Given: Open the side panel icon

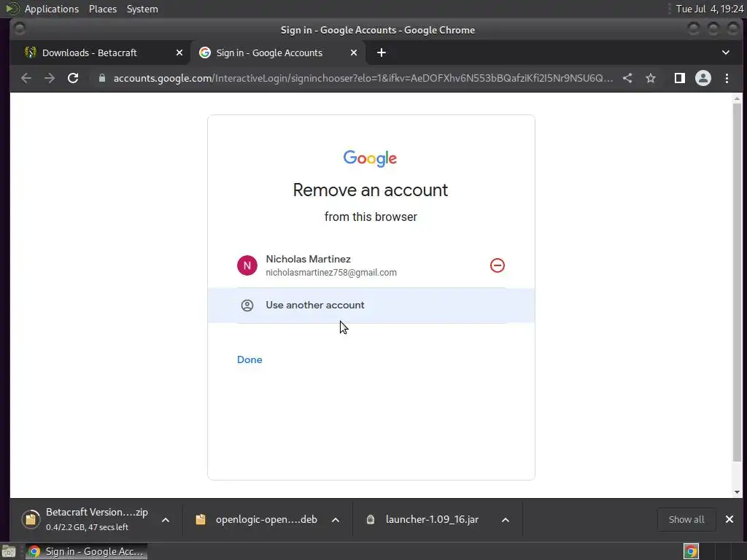Looking at the screenshot, I should 680,78.
